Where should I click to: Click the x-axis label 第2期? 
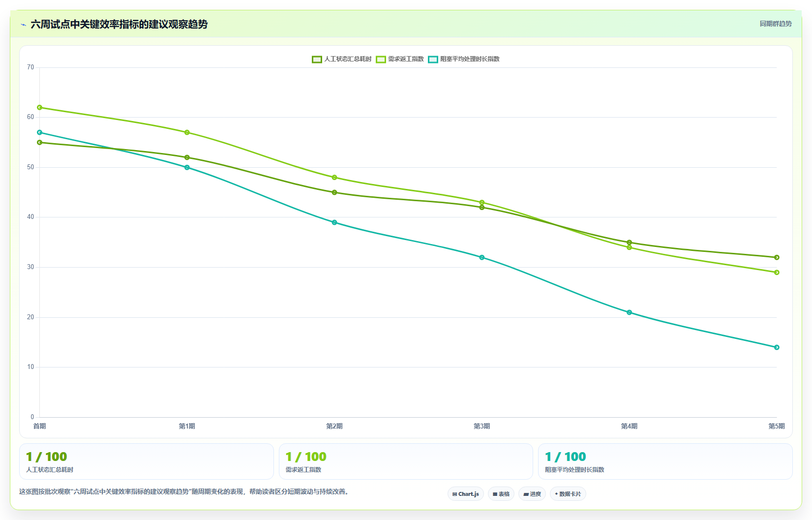point(334,426)
